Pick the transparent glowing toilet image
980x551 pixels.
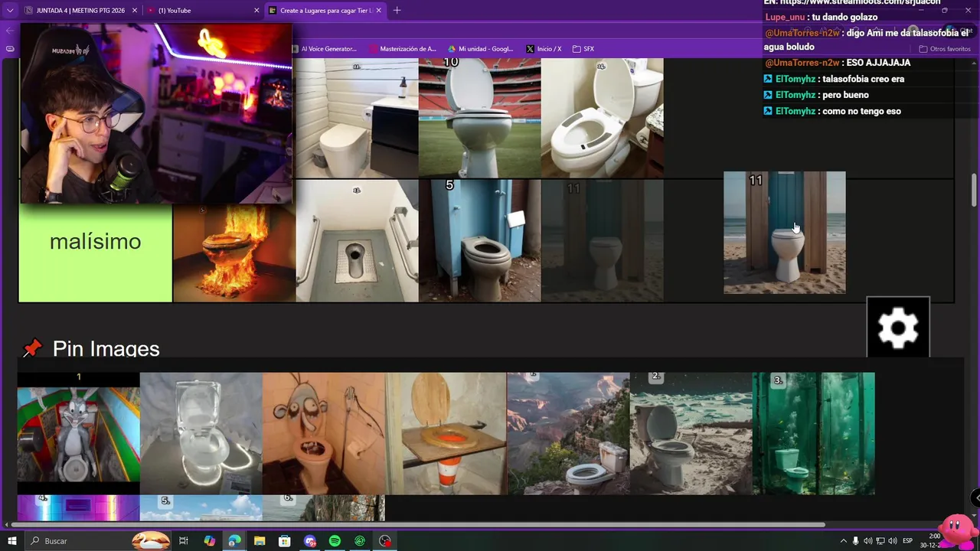point(201,433)
